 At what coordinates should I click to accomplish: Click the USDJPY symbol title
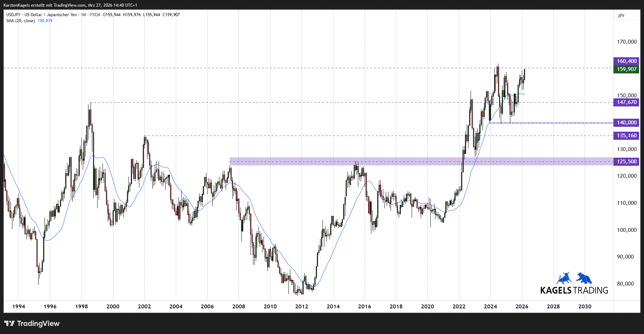pyautogui.click(x=13, y=15)
